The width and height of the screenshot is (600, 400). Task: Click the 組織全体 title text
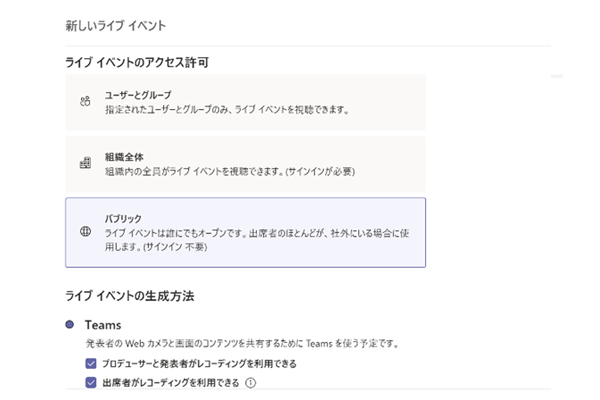124,157
